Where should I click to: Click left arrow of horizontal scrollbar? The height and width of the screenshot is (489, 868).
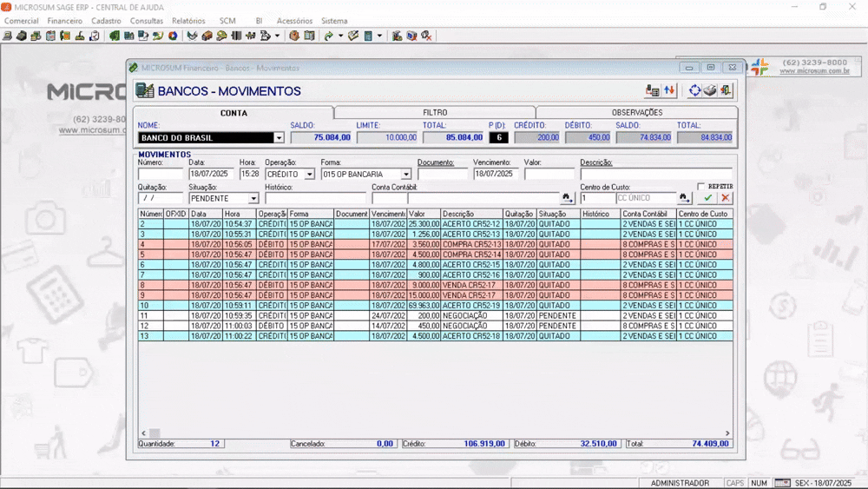pos(144,433)
